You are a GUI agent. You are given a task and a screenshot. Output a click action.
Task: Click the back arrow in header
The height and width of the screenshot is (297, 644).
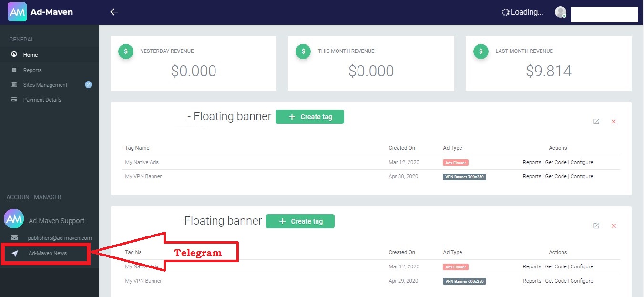coord(114,12)
